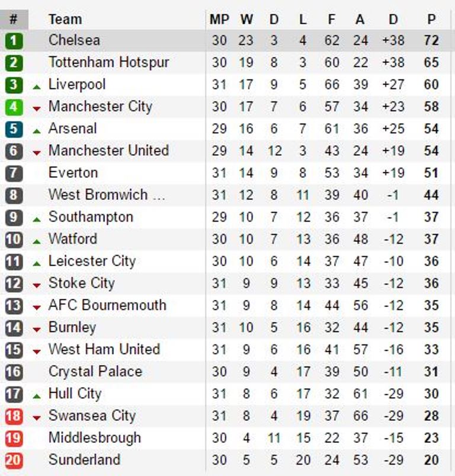Click Hull City's green up arrow
Screen dimensions: 455x476
pyautogui.click(x=37, y=396)
